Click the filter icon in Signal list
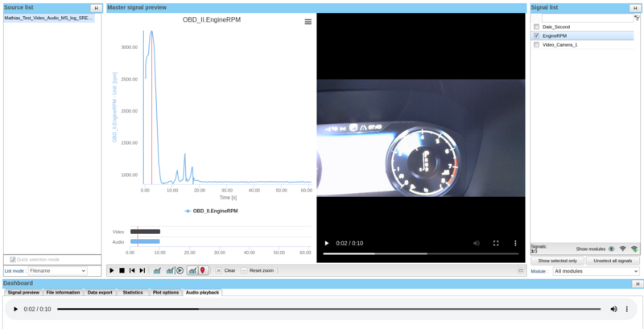644x329 pixels. [636, 17]
